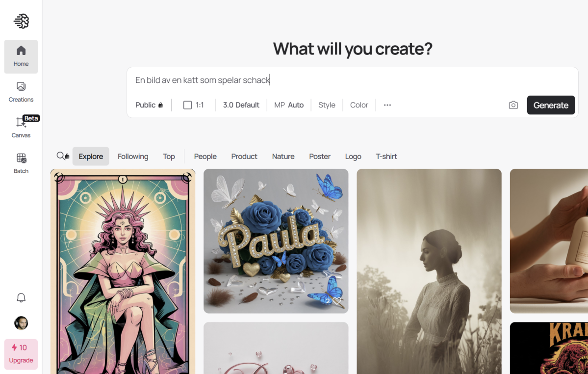
Task: Open the 3.0 Default model dropdown
Action: pos(241,105)
